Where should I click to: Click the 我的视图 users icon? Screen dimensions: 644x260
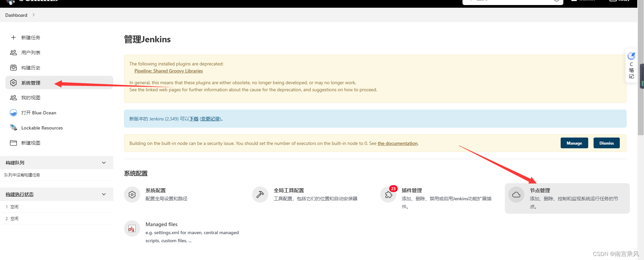(13, 98)
